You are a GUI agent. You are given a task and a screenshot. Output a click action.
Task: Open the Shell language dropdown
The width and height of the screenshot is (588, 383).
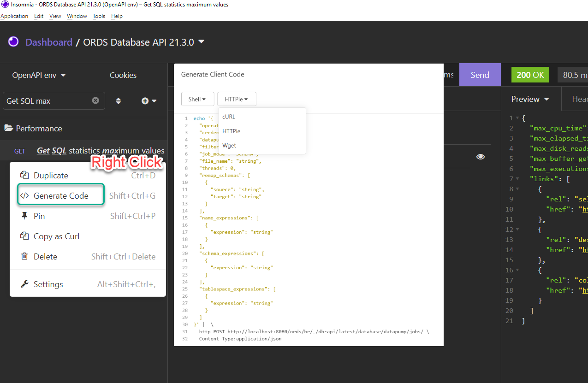tap(197, 99)
